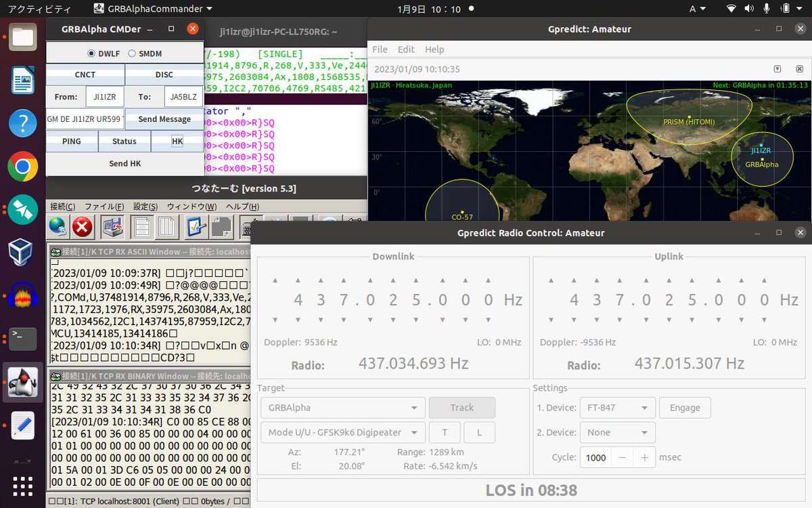
Task: Toggle the Engage button for the radio device
Action: click(685, 408)
